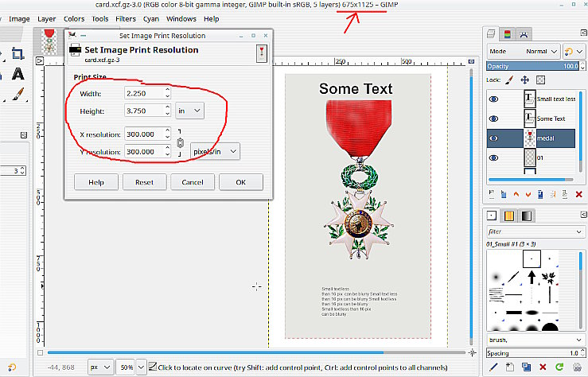Open the Image menu

pos(19,19)
